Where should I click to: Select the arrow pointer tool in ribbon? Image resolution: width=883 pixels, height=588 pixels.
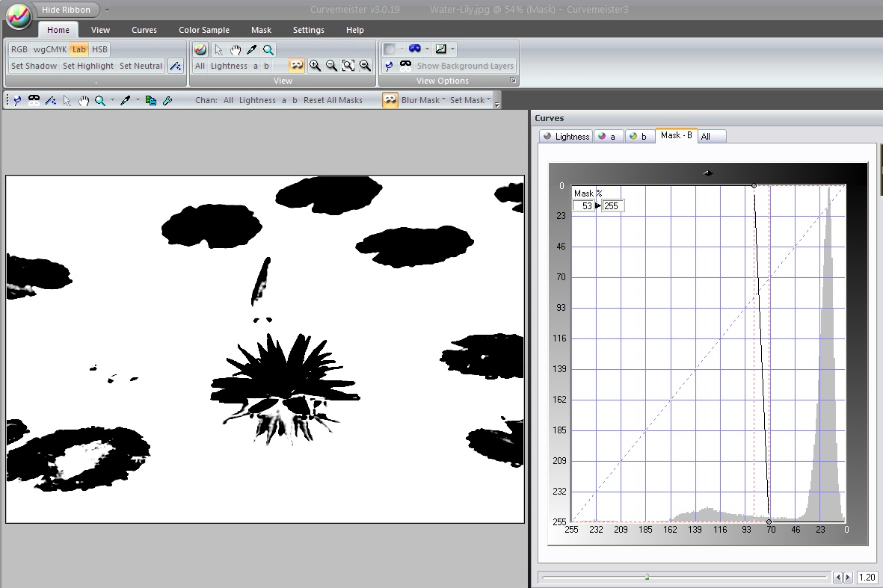click(218, 49)
